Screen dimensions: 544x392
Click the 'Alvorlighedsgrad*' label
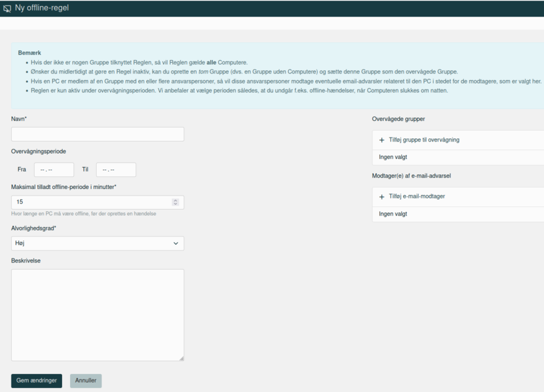[33, 228]
